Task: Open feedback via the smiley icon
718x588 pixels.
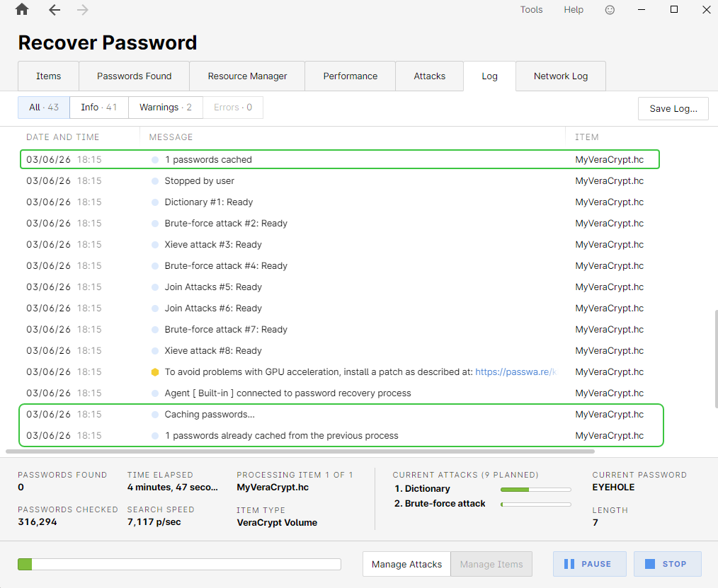Action: (610, 10)
